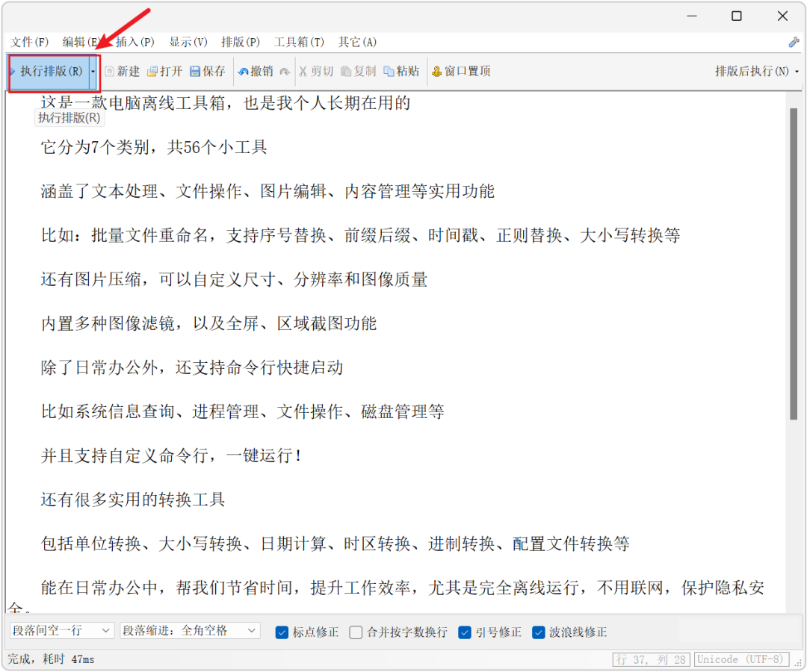Close the window

click(783, 16)
